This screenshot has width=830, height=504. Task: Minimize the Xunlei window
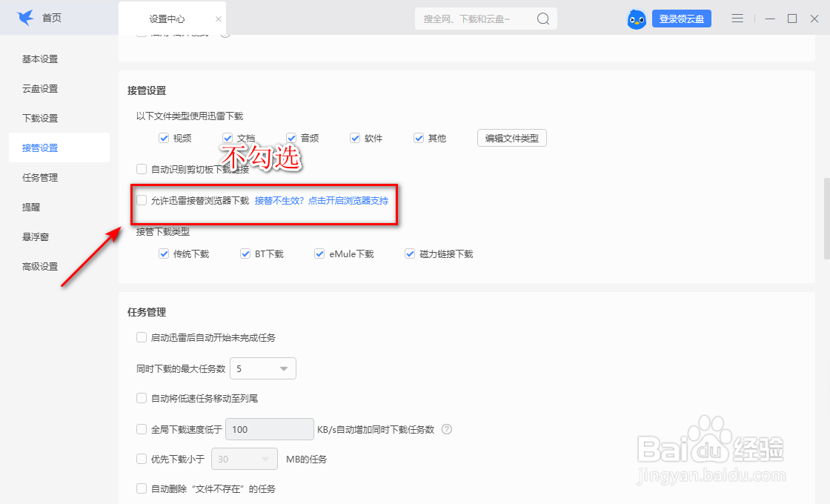[x=770, y=19]
